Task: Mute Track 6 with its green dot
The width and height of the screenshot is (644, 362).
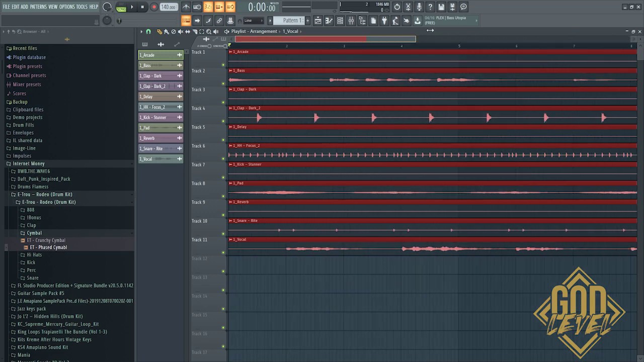Action: pyautogui.click(x=223, y=159)
